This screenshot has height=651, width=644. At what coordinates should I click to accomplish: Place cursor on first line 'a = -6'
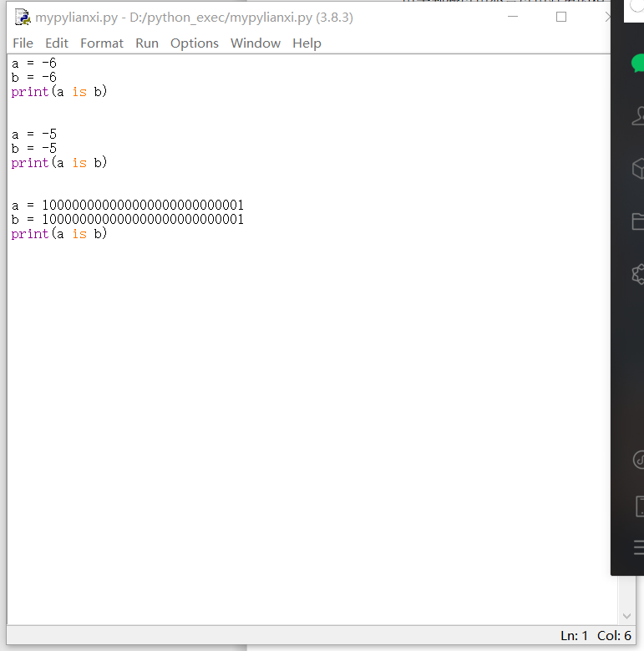pos(34,64)
